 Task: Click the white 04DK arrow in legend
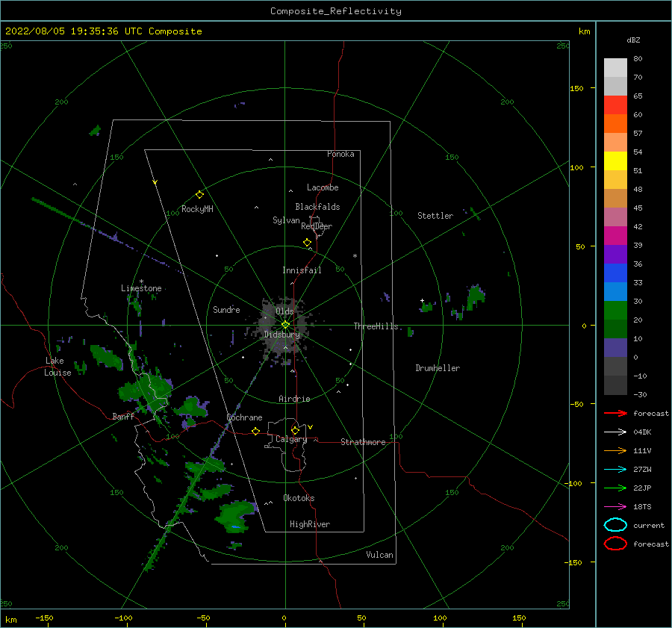point(615,432)
